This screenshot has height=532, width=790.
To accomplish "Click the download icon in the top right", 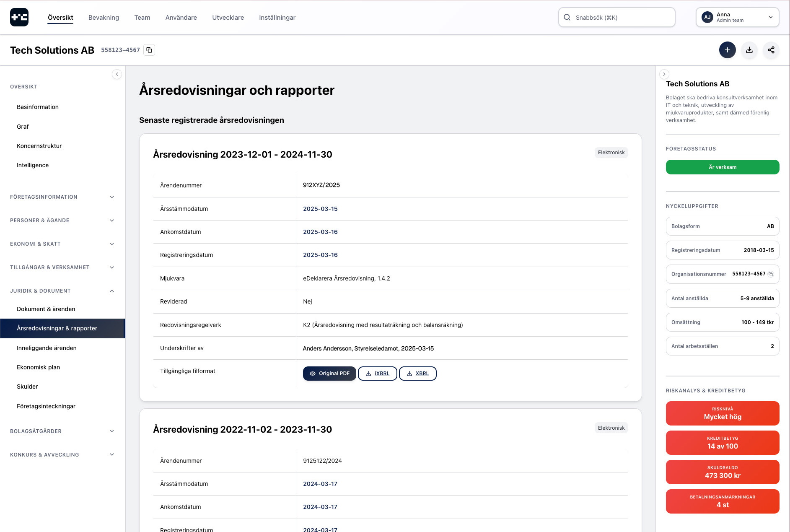I will [x=749, y=50].
